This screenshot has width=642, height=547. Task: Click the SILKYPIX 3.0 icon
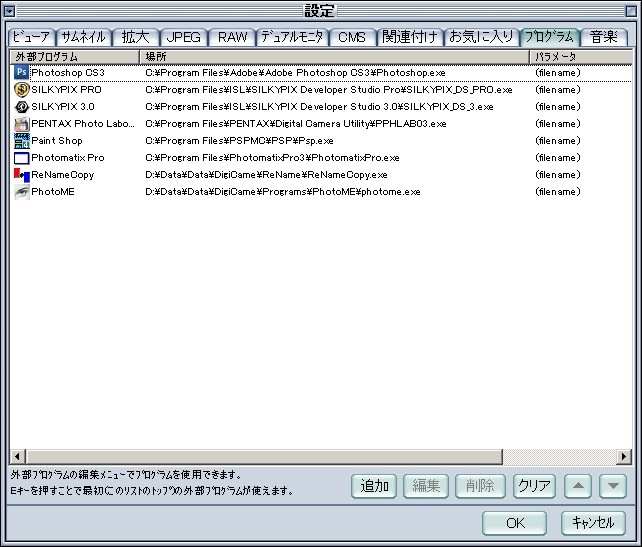[21, 107]
